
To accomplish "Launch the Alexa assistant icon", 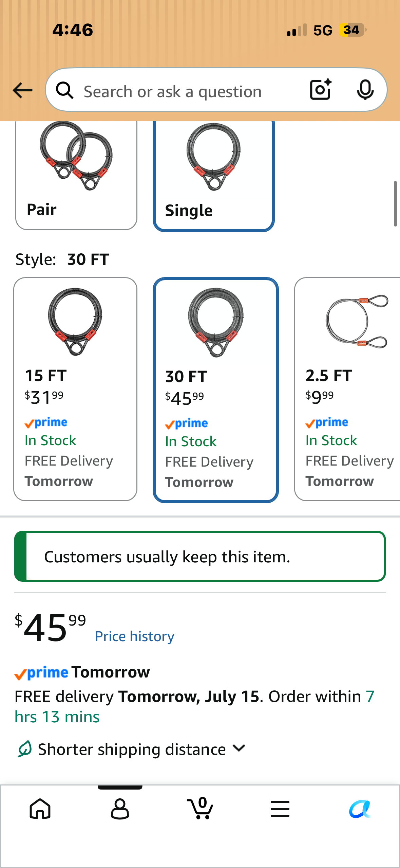I will [360, 809].
